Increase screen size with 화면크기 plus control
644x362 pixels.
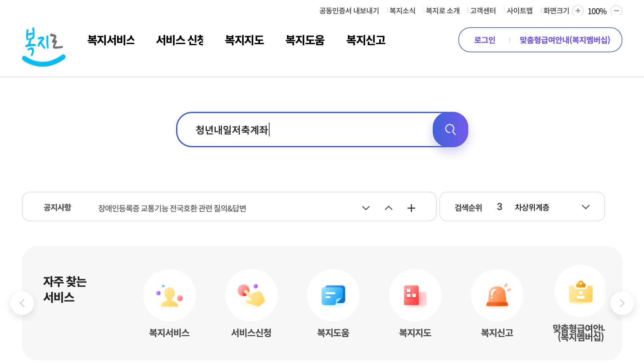coord(578,11)
